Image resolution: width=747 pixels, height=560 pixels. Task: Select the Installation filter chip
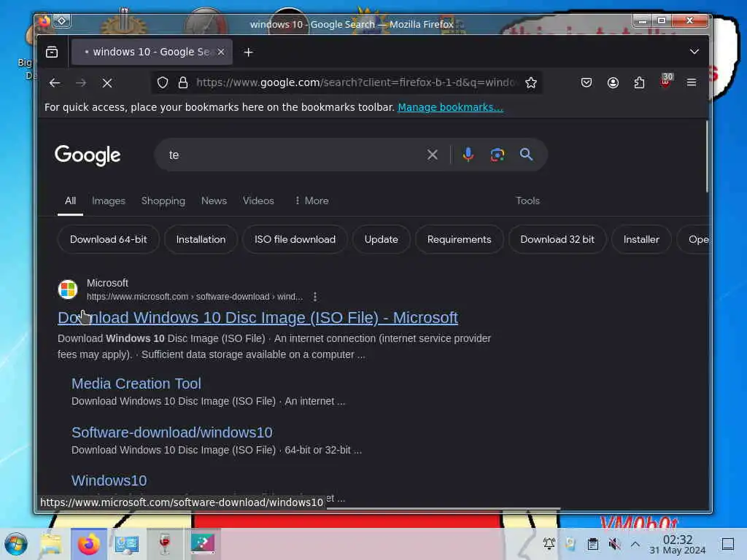pyautogui.click(x=201, y=239)
